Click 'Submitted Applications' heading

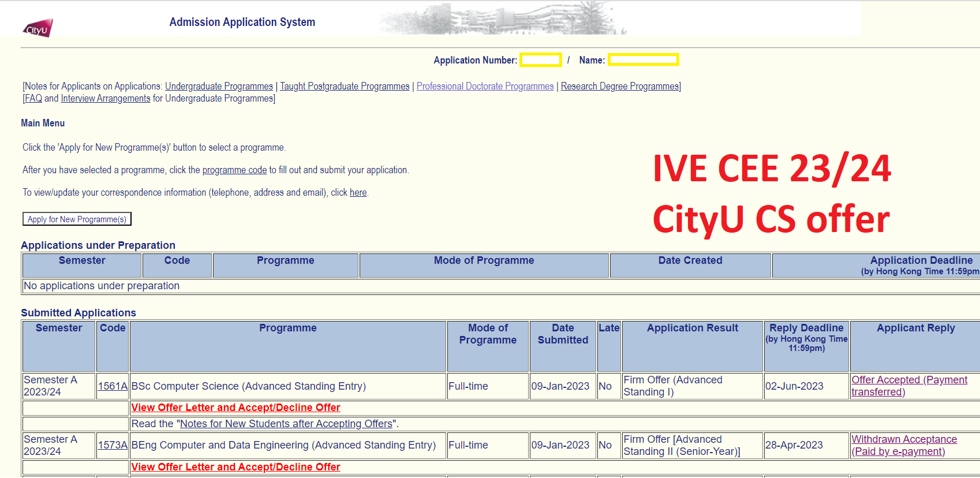tap(78, 313)
